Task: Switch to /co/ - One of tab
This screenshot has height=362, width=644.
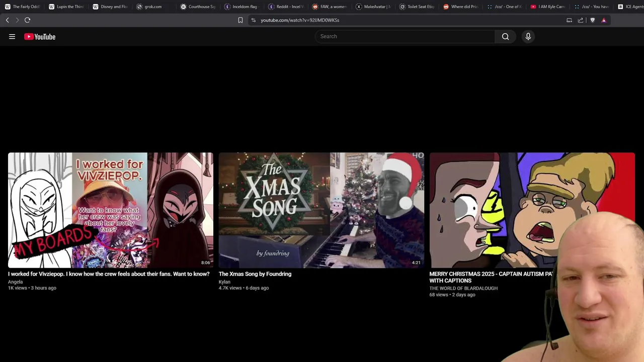Action: point(505,7)
